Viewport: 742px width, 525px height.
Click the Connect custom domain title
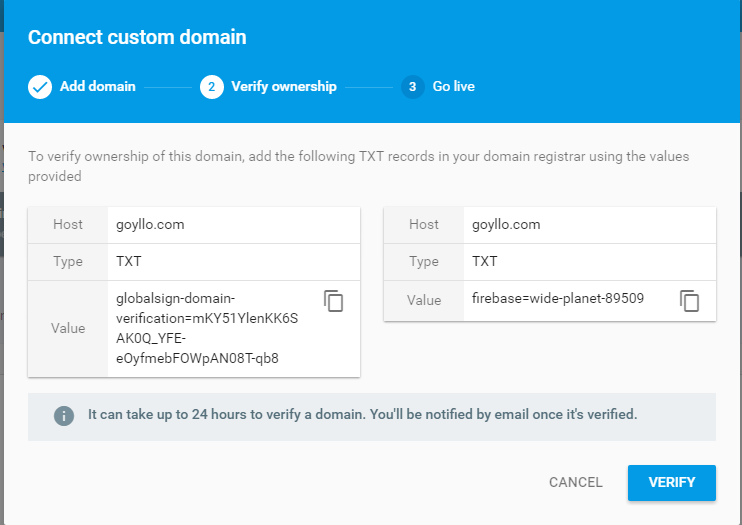[137, 37]
